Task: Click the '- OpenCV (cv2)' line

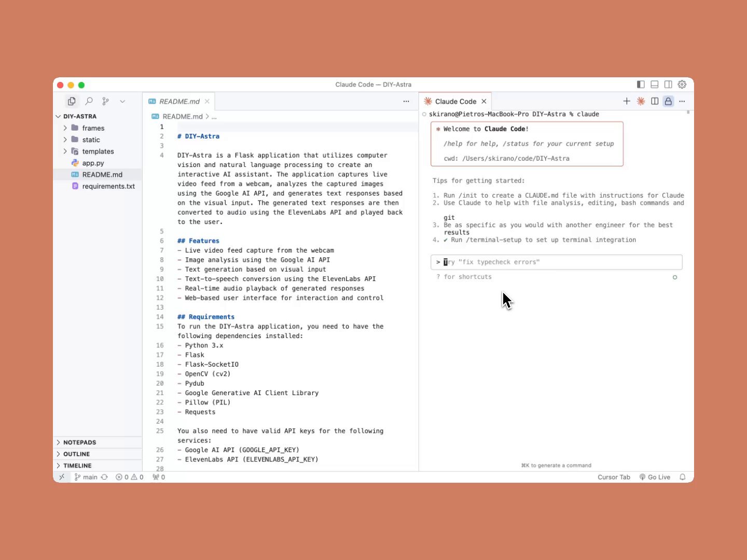Action: click(204, 374)
